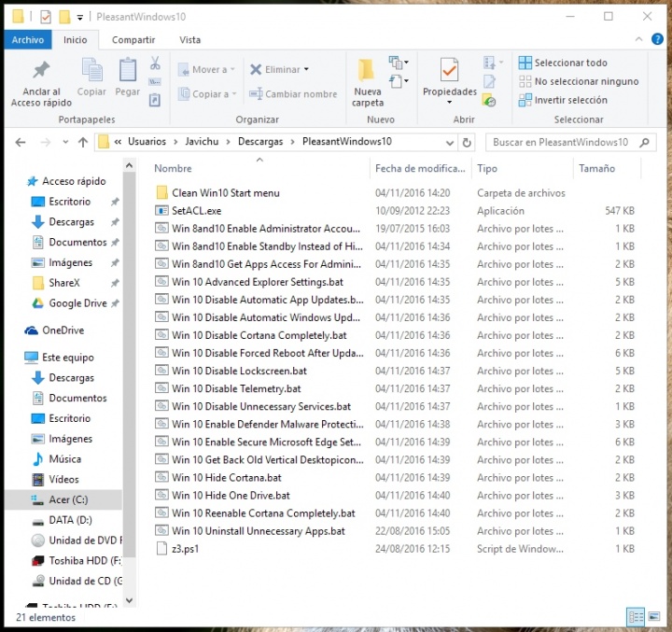Select Win 10 Hide Cortana.bat
The width and height of the screenshot is (672, 632).
click(x=218, y=477)
